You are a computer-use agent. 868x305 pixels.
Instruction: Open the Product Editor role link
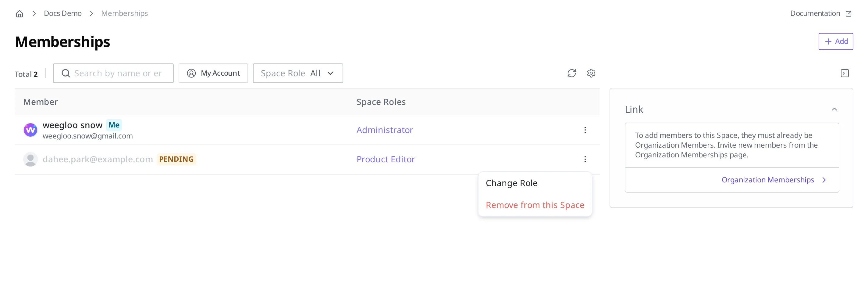click(x=386, y=159)
